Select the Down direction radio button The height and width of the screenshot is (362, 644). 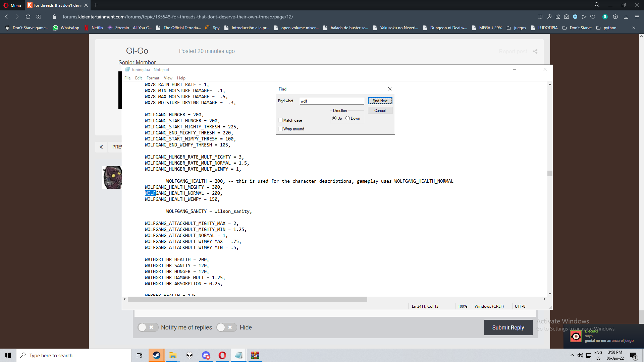pos(348,118)
